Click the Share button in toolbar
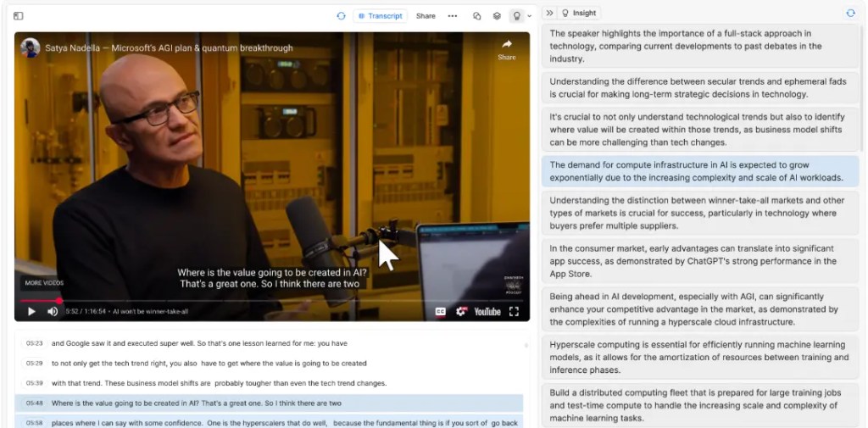Screen dimensions: 868x428 click(x=426, y=15)
